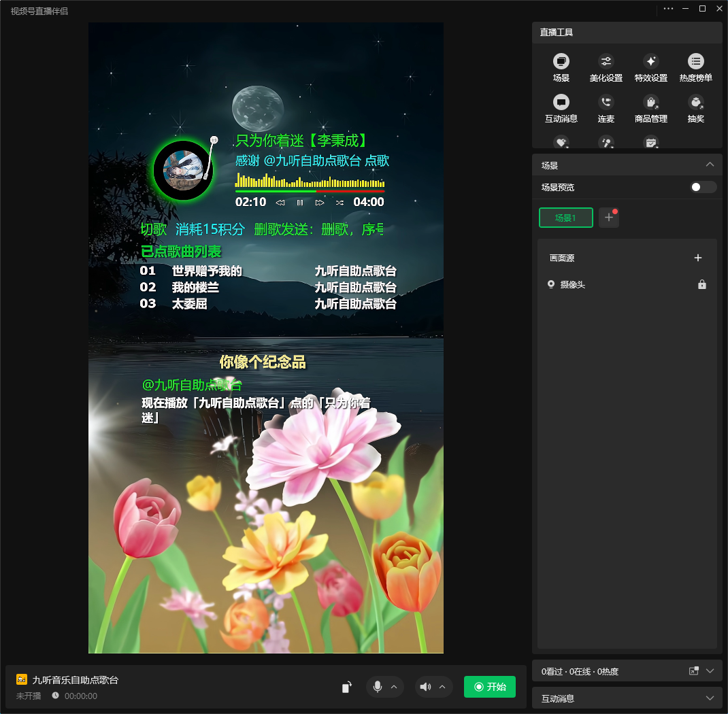Click the green 开始 button
This screenshot has height=714, width=728.
point(489,687)
